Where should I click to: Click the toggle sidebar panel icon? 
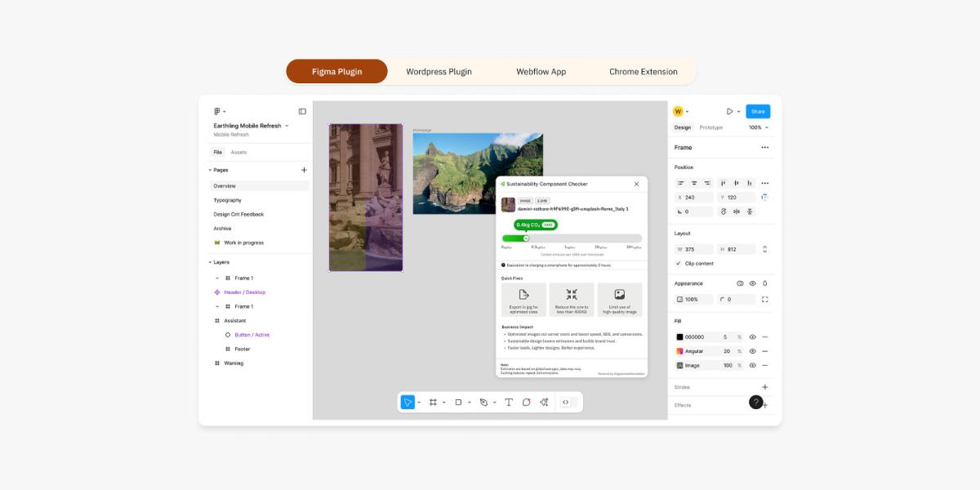coord(302,111)
